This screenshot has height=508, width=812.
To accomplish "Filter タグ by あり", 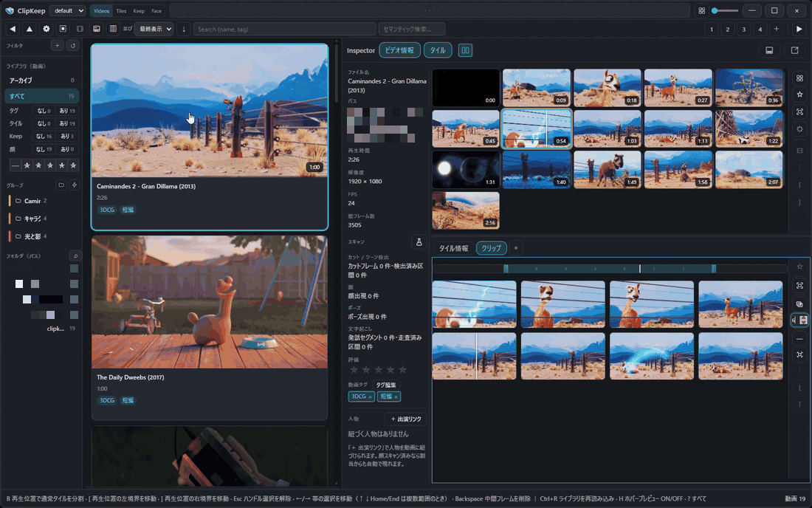I will click(x=66, y=111).
